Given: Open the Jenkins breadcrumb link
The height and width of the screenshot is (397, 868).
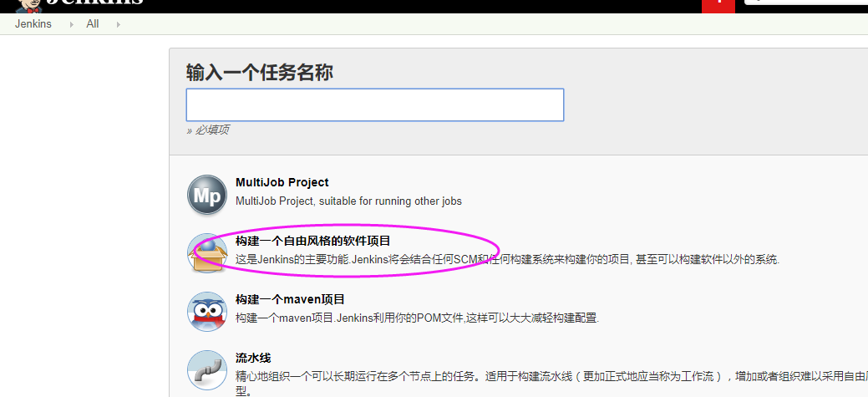Looking at the screenshot, I should [33, 24].
